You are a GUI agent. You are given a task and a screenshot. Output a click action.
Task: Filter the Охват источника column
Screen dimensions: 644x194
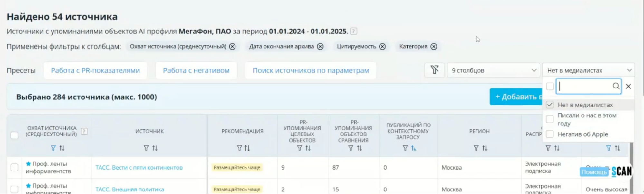coord(53,148)
